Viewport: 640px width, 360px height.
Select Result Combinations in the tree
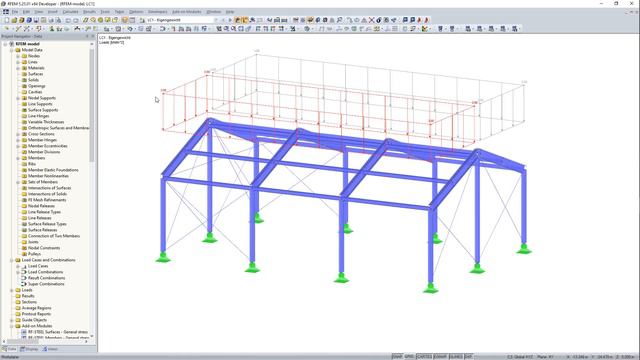click(46, 278)
